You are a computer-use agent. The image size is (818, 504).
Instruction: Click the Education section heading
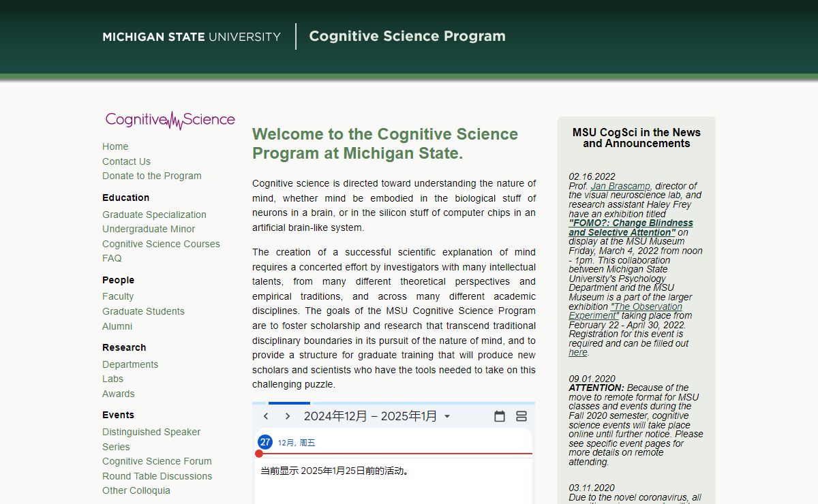click(x=126, y=198)
